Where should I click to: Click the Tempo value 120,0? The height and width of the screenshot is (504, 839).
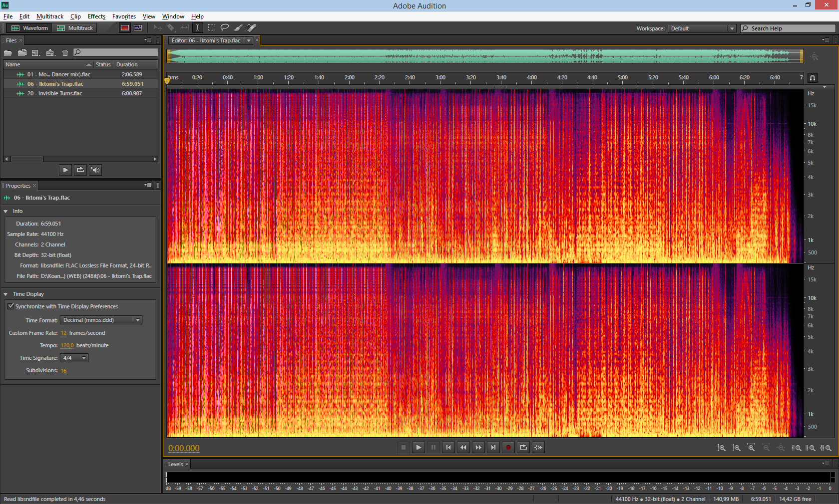point(67,345)
